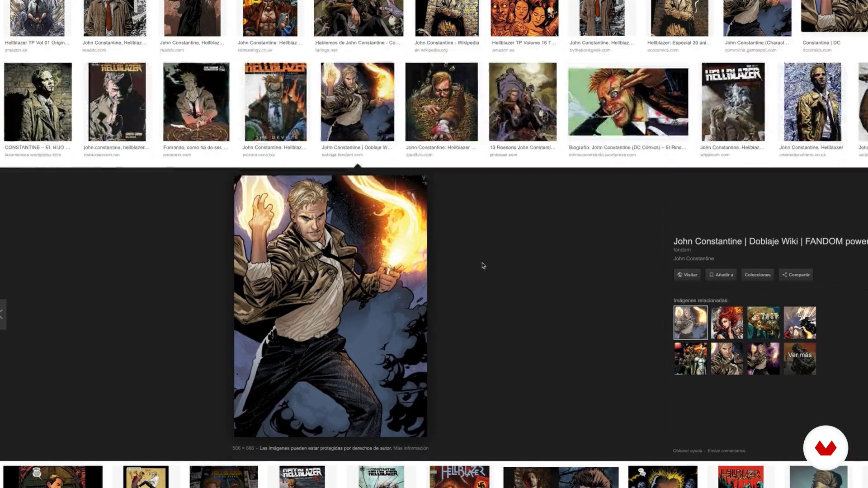Click source text 'bythebookgeek.com'

point(590,50)
